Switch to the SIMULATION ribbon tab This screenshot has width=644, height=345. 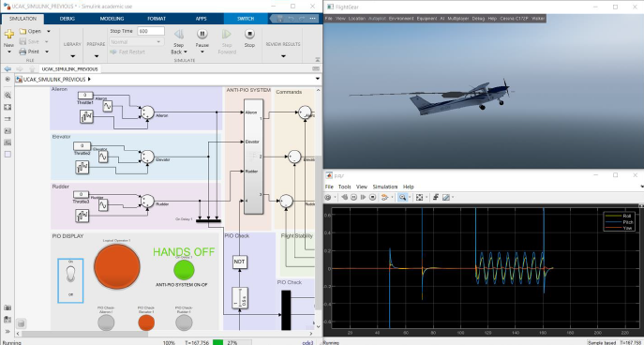[22, 19]
